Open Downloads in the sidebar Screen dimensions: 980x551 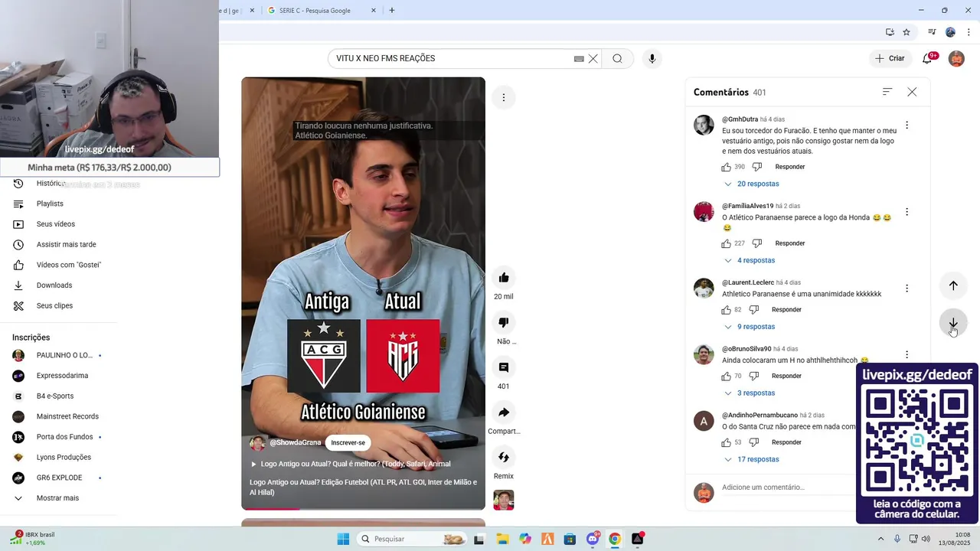click(x=54, y=285)
